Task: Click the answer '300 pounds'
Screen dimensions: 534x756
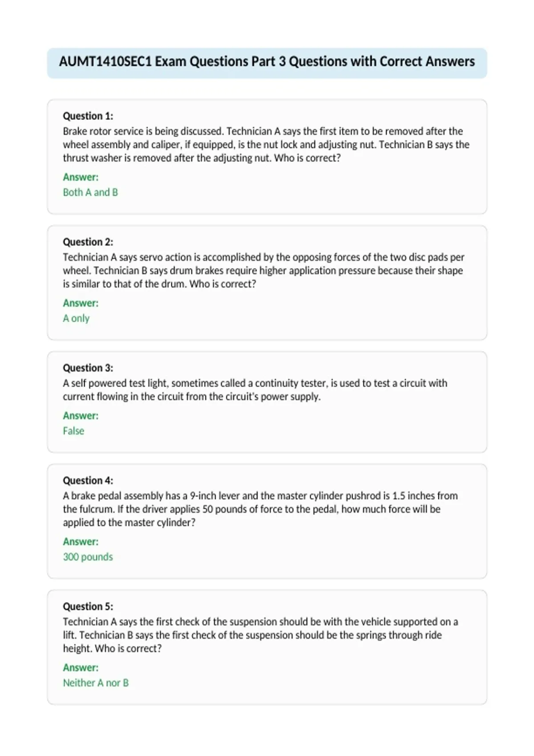Action: pos(88,557)
